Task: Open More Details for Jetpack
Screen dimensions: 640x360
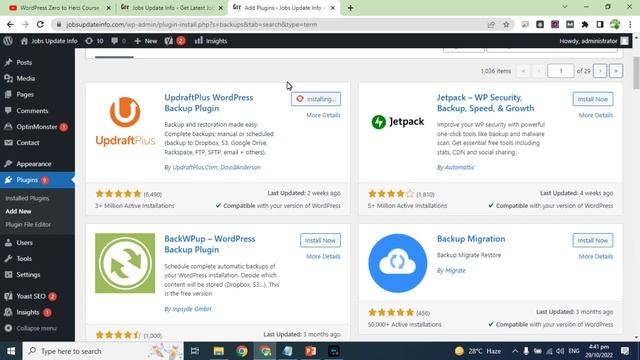Action: click(596, 115)
